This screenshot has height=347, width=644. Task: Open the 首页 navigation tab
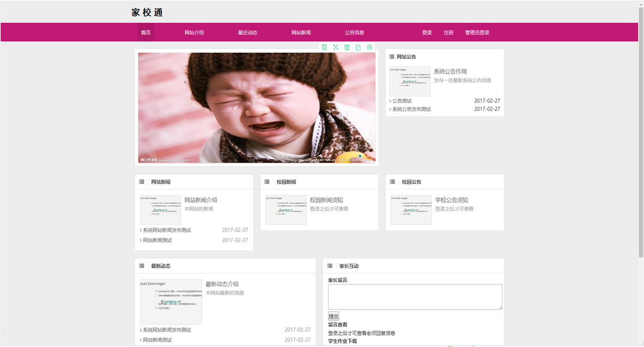(x=146, y=33)
